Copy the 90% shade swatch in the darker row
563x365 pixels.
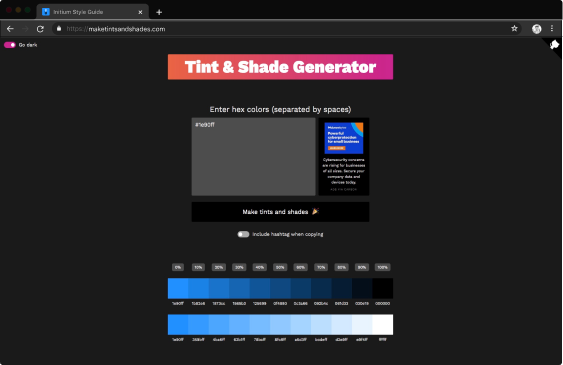point(362,288)
